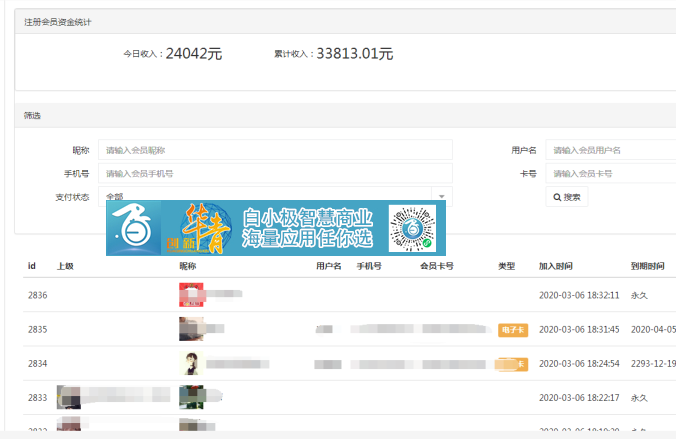The height and width of the screenshot is (439, 676).
Task: Click the 昵称 nickname input field
Action: pos(275,150)
